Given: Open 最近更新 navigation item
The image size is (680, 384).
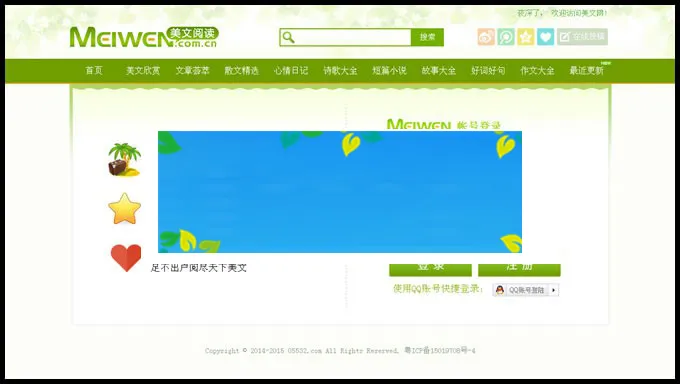Looking at the screenshot, I should click(x=587, y=70).
